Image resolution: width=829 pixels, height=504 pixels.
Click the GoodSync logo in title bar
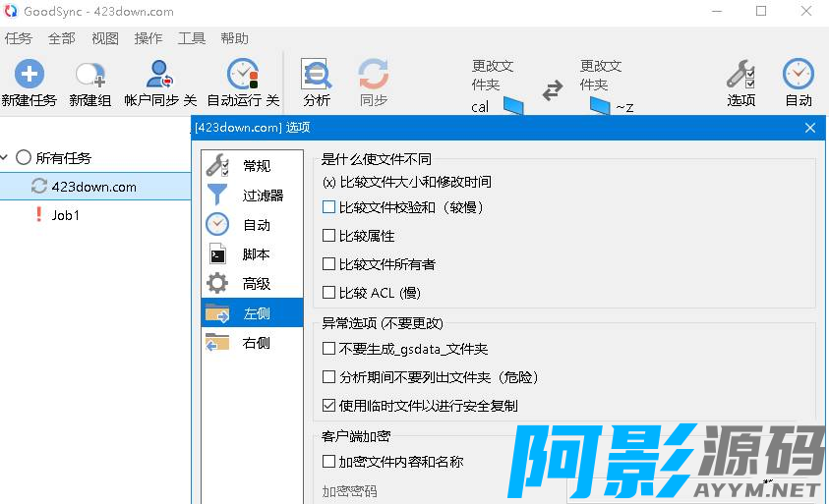11,11
